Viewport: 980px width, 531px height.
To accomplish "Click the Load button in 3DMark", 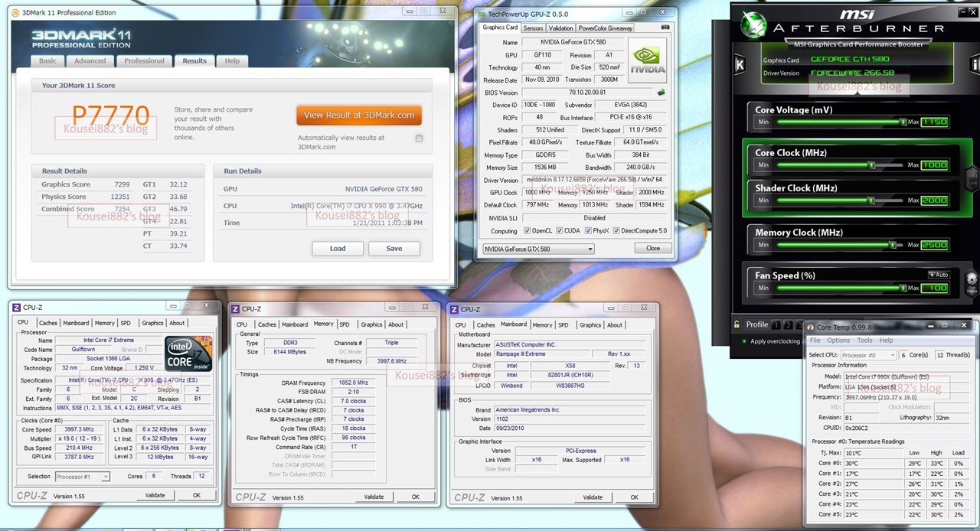I will 338,248.
